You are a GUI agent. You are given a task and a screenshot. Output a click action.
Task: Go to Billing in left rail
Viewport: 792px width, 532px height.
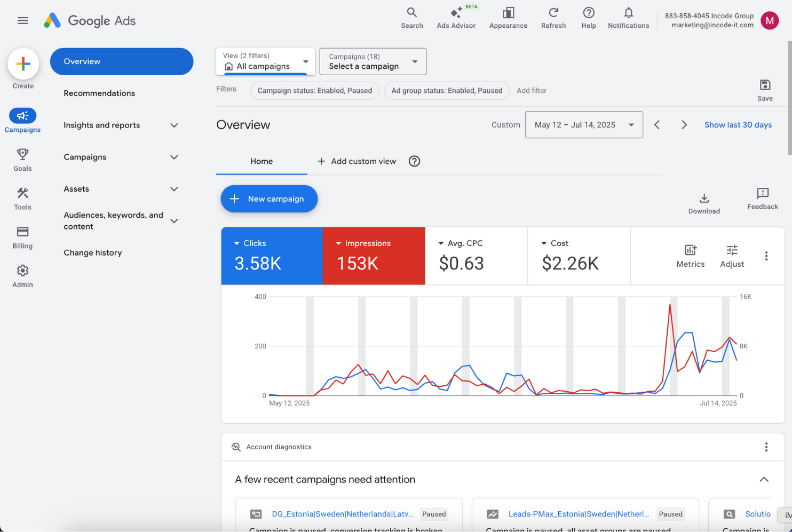pos(22,237)
